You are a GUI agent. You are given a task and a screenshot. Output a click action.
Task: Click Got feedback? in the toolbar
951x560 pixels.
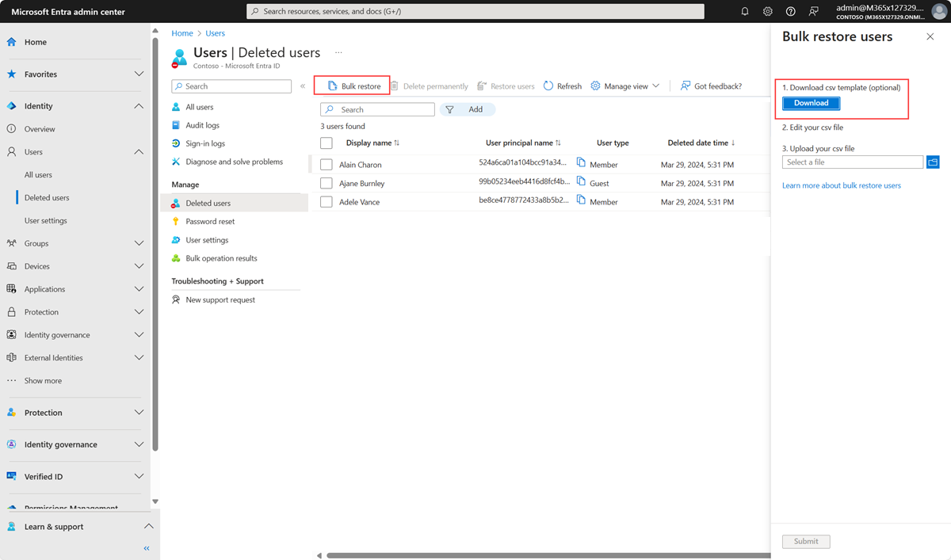click(711, 86)
